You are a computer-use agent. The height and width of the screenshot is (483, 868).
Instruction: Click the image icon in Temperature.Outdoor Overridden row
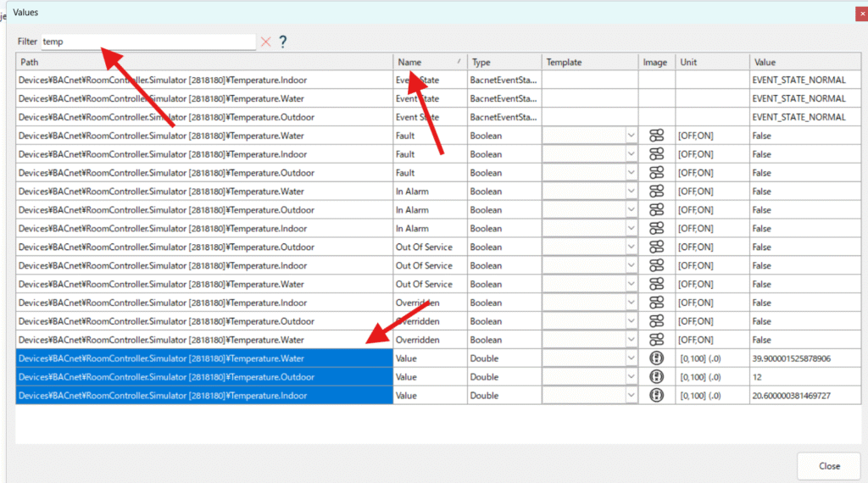(656, 321)
